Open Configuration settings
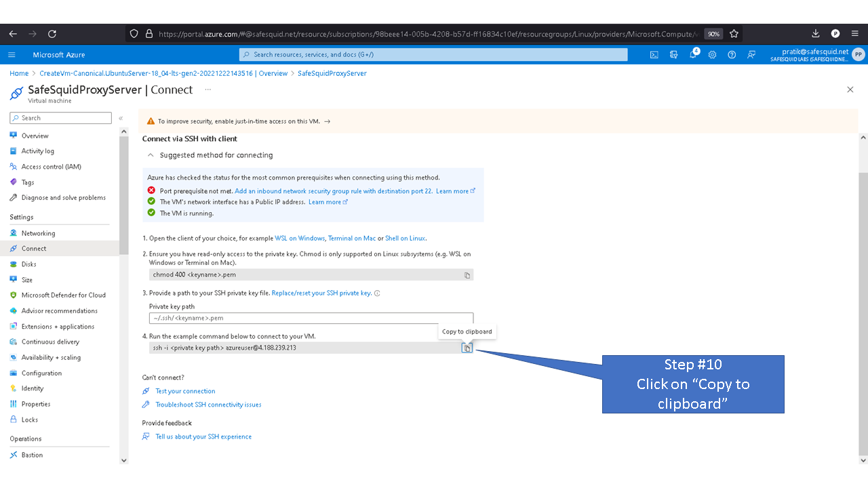 tap(41, 373)
